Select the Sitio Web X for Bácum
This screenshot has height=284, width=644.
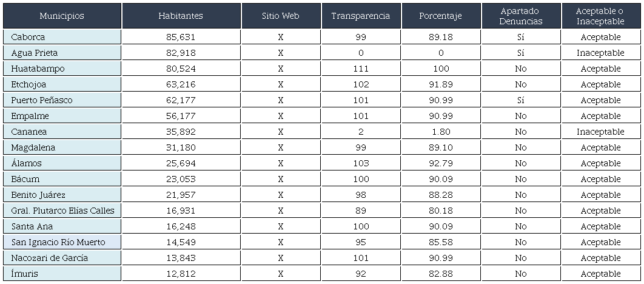click(x=281, y=179)
